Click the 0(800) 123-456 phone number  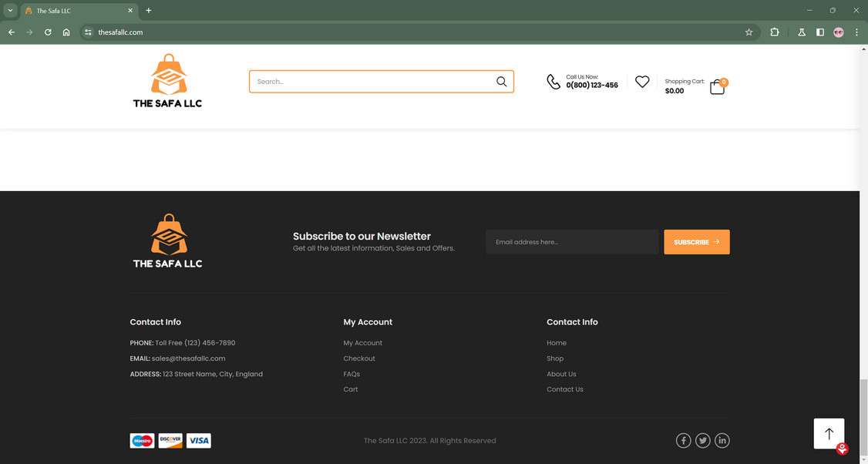tap(592, 86)
